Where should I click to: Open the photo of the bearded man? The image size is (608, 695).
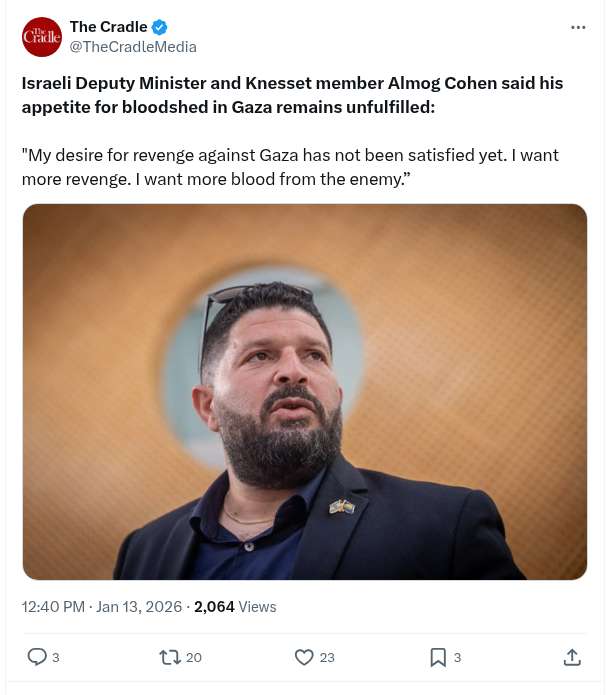[304, 392]
